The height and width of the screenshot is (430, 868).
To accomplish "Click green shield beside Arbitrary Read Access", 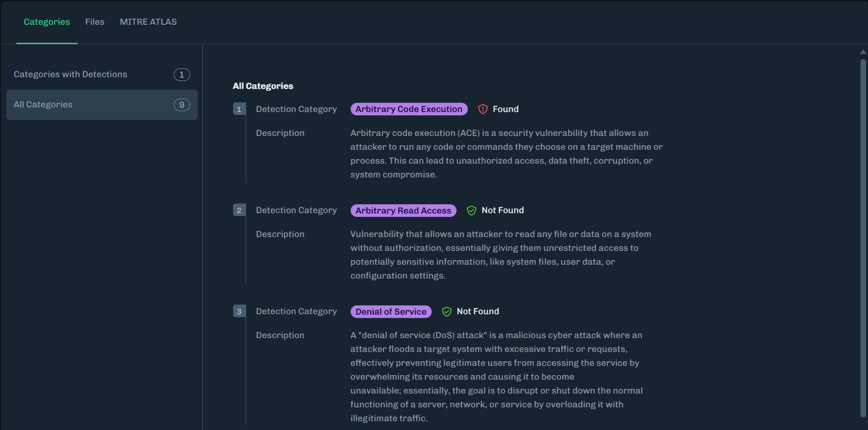I will pyautogui.click(x=472, y=211).
